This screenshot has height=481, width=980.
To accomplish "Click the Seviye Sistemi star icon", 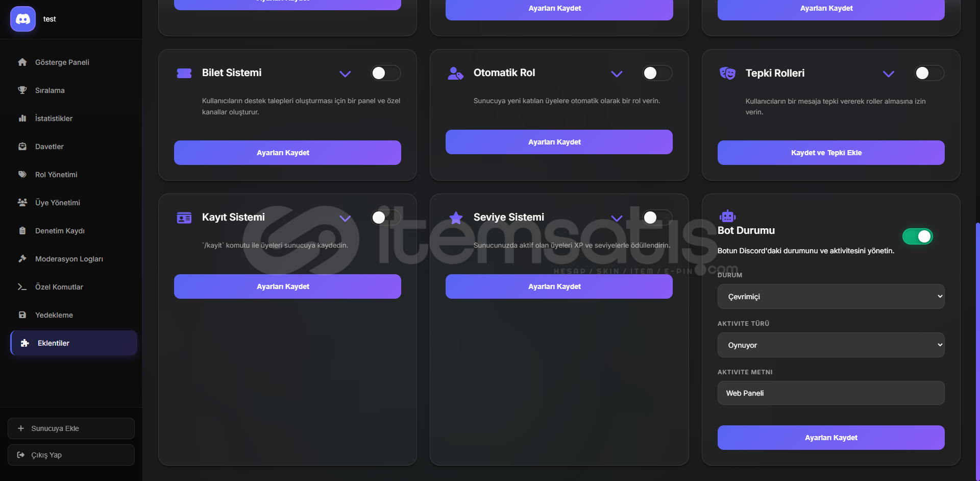I will (456, 218).
